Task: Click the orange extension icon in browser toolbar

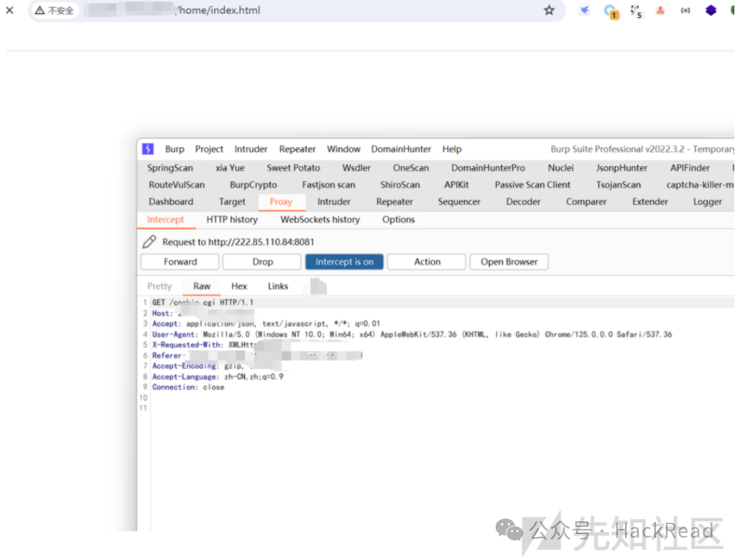Action: coord(660,10)
